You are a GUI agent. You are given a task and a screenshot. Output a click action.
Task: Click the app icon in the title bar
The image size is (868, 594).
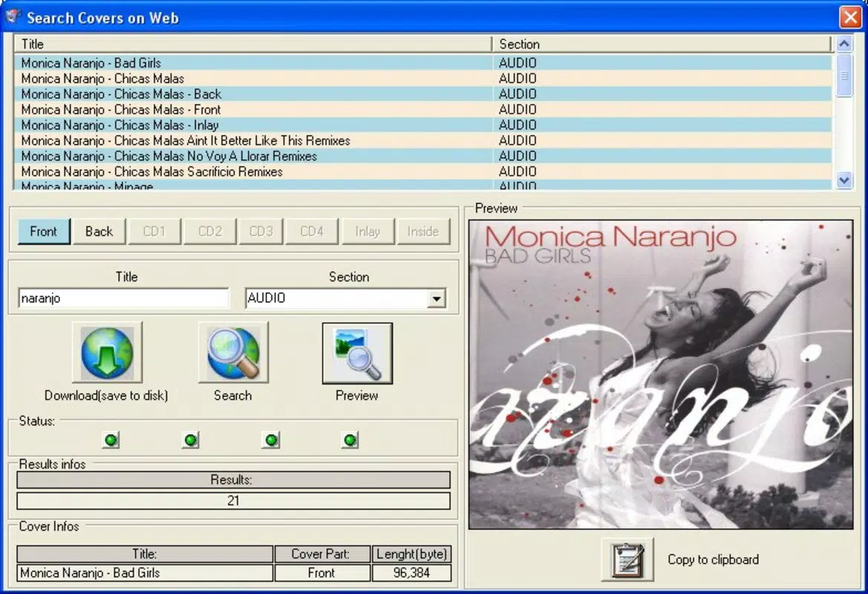point(12,16)
